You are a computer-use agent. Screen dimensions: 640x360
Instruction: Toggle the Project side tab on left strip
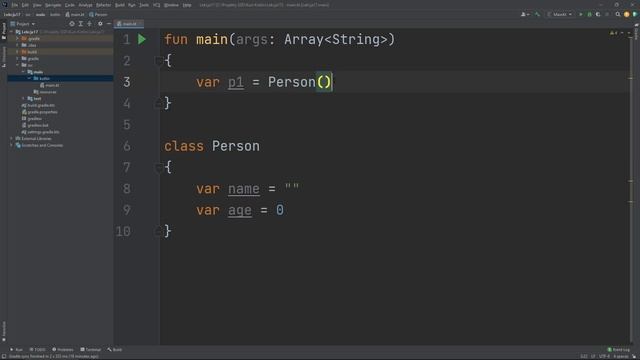[x=4, y=31]
